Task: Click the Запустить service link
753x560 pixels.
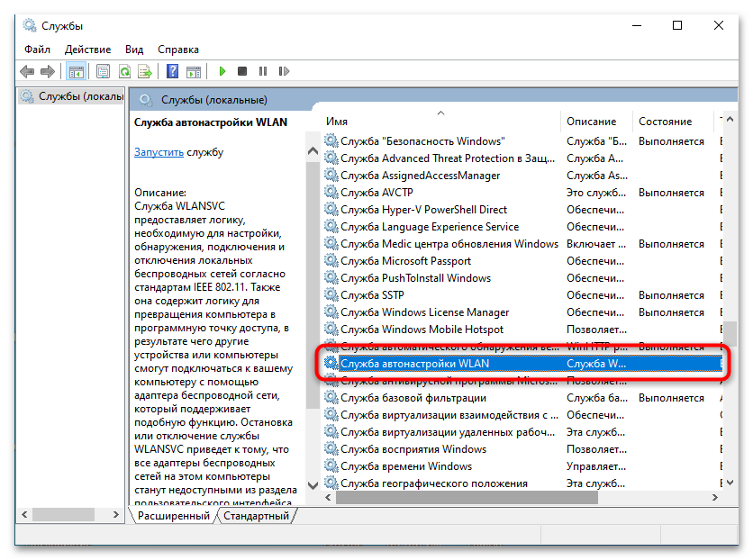Action: pos(159,152)
